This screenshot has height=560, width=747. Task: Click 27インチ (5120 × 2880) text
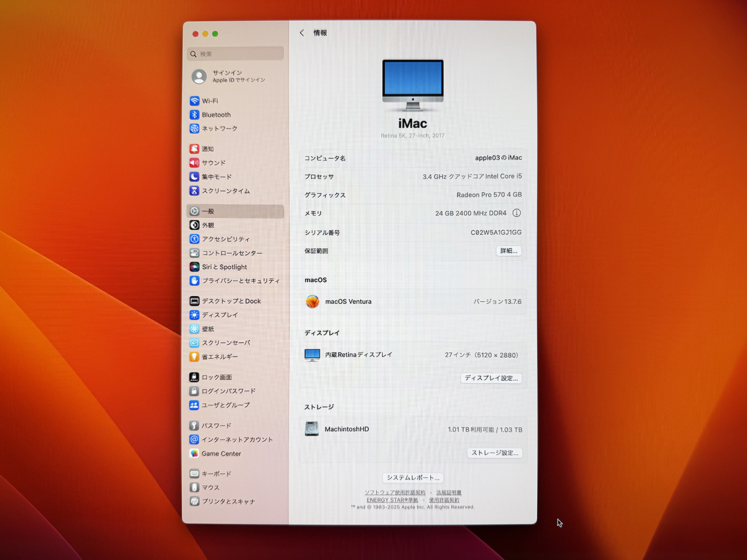pos(482,355)
